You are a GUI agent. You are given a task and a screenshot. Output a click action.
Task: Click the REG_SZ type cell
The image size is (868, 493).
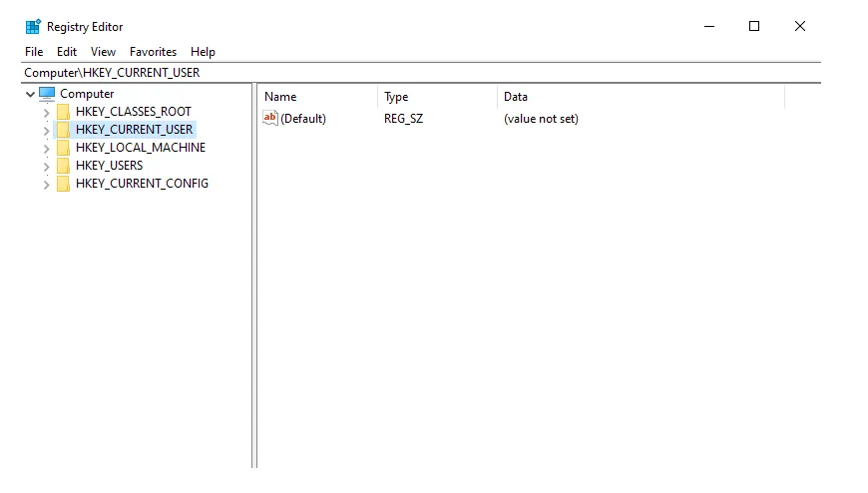coord(403,119)
